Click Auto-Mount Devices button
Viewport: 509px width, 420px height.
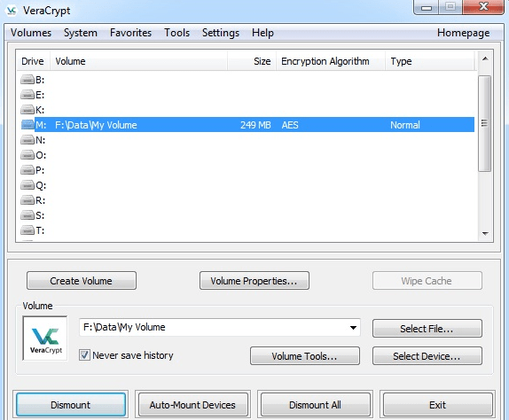coord(192,405)
